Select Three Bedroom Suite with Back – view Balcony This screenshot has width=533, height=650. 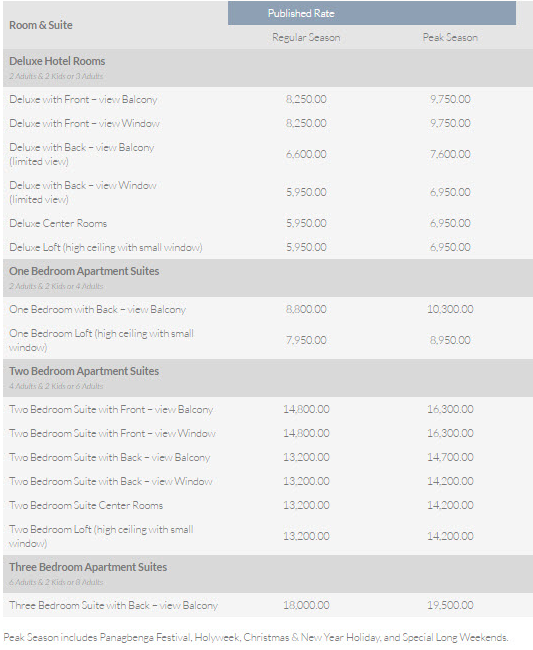pyautogui.click(x=114, y=605)
